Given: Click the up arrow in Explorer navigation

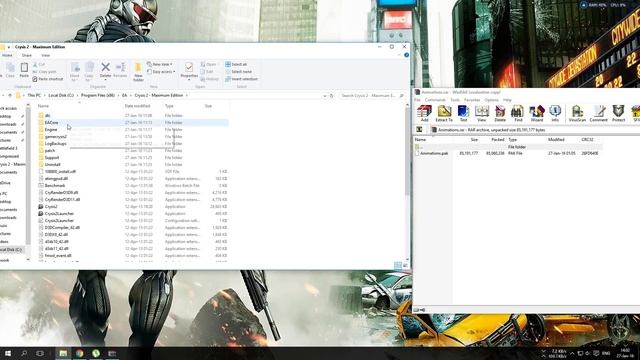Looking at the screenshot, I should coord(10,96).
